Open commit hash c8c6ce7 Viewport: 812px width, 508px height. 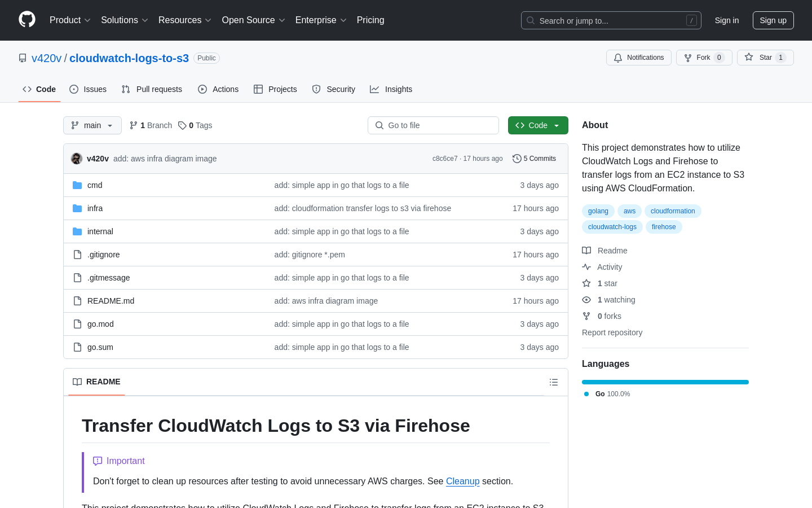tap(445, 159)
